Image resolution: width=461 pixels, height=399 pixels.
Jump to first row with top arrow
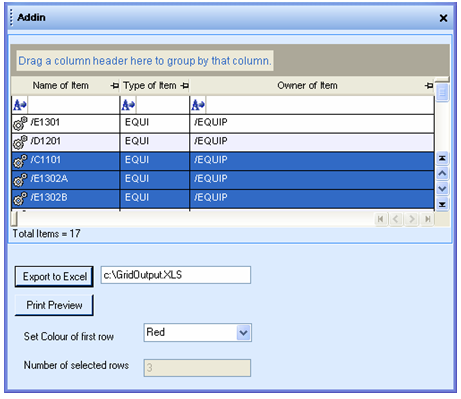[442, 158]
